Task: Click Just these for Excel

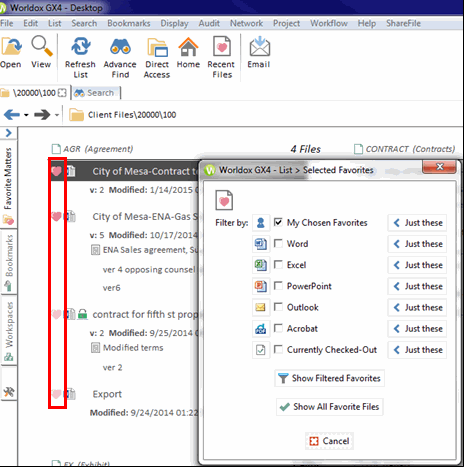Action: (x=418, y=265)
